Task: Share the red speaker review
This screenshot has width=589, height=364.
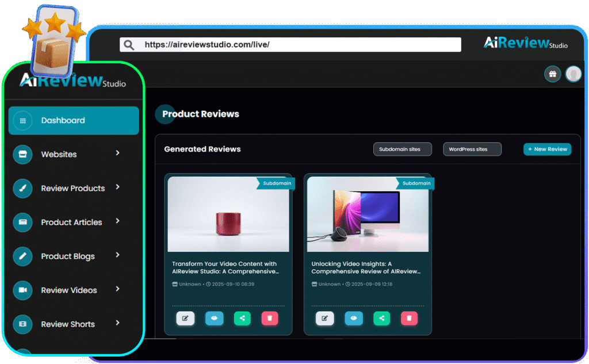Action: [x=242, y=318]
